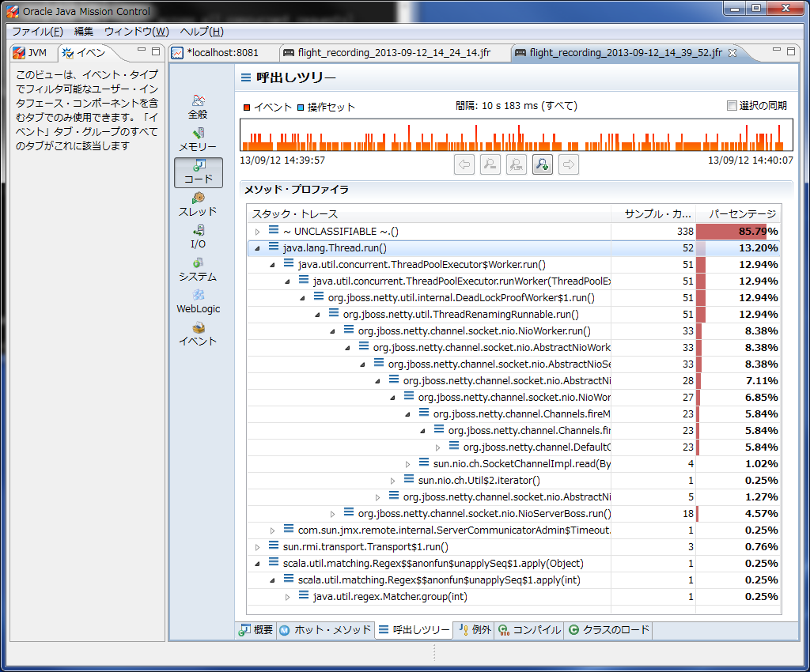Click the 呼出しツリー header icon

click(x=247, y=78)
